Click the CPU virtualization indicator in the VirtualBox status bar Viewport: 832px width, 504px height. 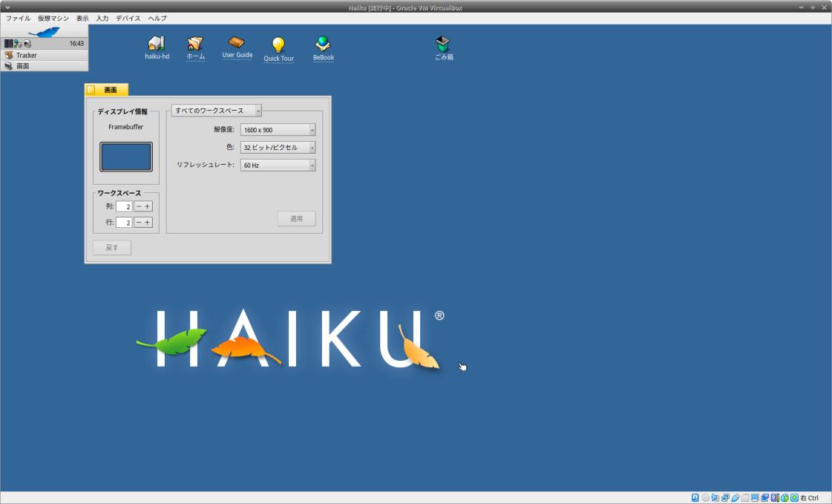tap(775, 497)
